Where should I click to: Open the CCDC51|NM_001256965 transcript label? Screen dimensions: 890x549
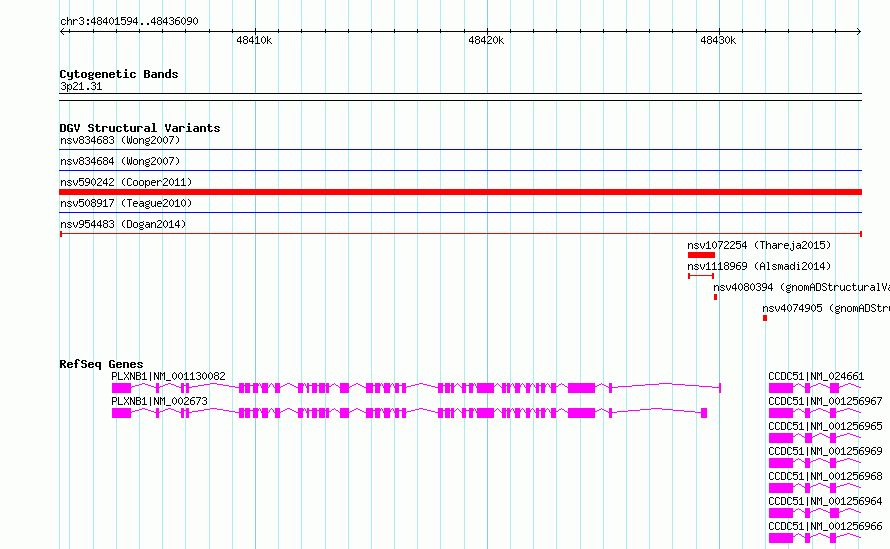pyautogui.click(x=825, y=426)
